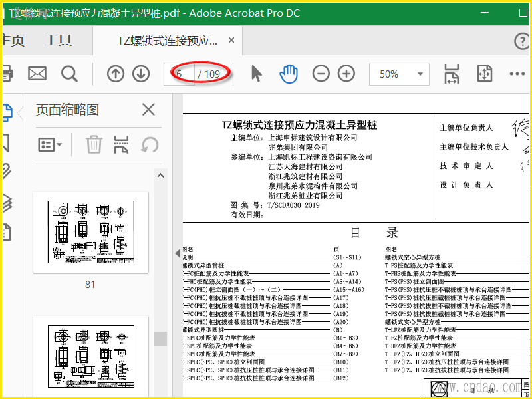Click fit full page icon

(x=485, y=74)
